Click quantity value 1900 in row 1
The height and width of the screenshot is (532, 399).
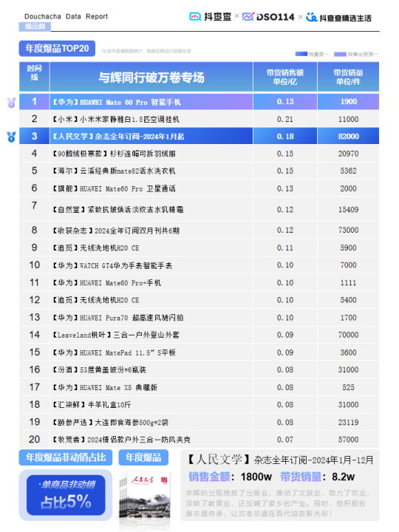(x=349, y=101)
